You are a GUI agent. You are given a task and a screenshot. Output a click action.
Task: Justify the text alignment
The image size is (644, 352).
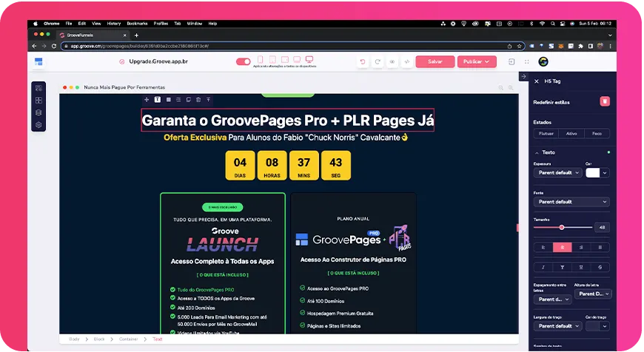[600, 248]
